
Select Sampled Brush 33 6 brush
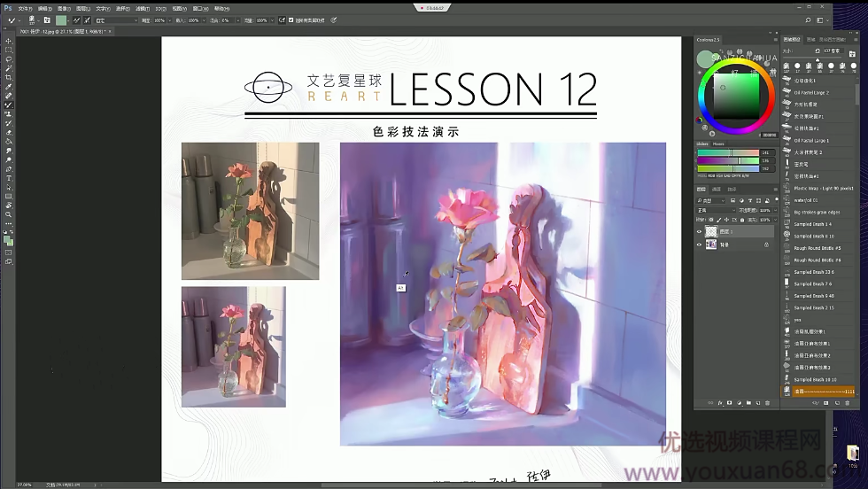click(814, 272)
